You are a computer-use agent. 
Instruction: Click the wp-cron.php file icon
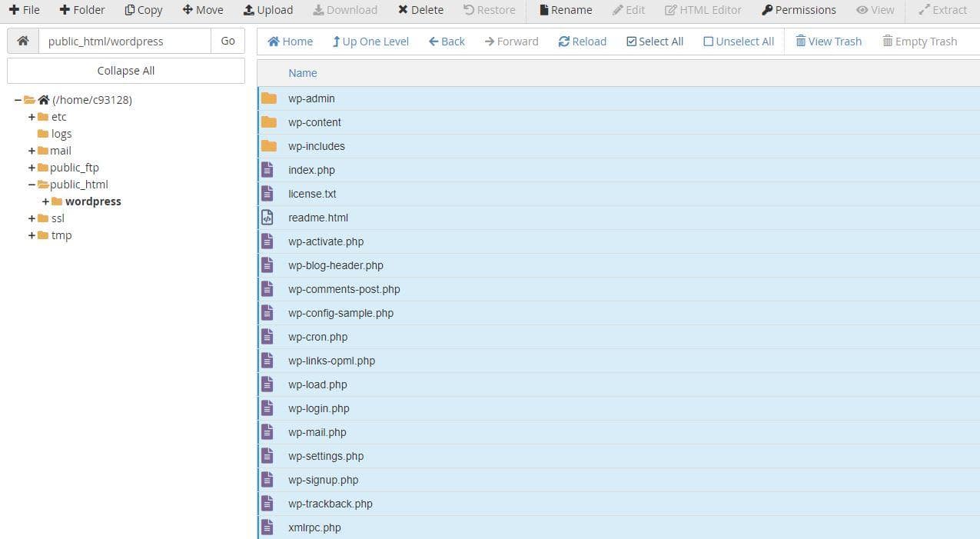[x=267, y=337]
